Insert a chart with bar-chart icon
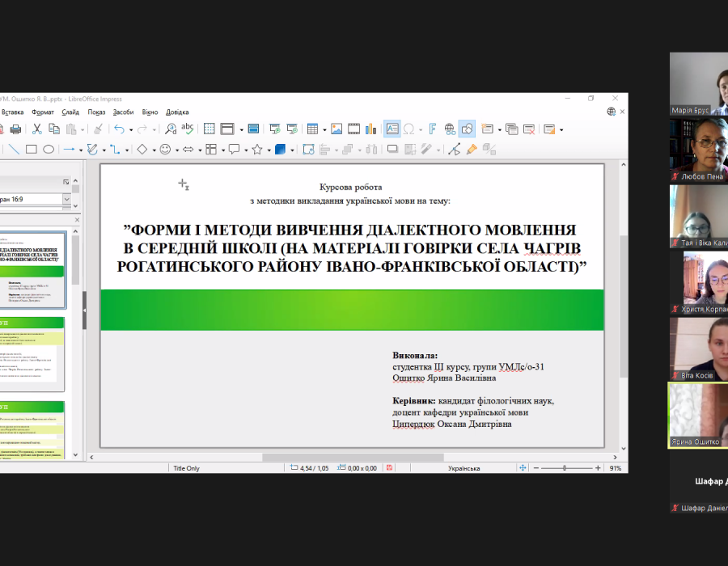The width and height of the screenshot is (728, 566). pos(371,129)
